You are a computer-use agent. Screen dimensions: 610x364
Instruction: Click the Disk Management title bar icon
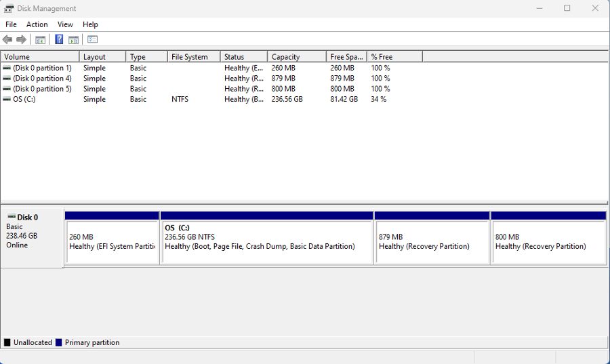(9, 9)
